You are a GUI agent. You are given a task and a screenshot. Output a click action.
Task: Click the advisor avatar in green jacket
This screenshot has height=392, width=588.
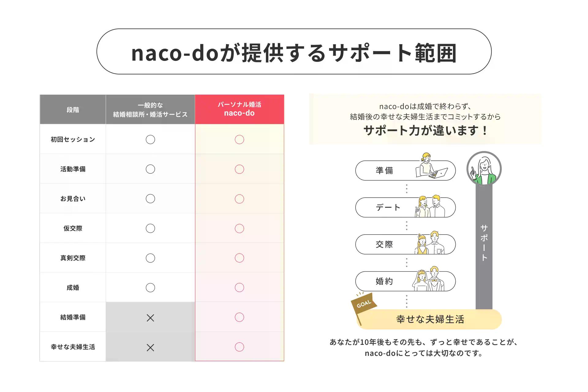[484, 169]
